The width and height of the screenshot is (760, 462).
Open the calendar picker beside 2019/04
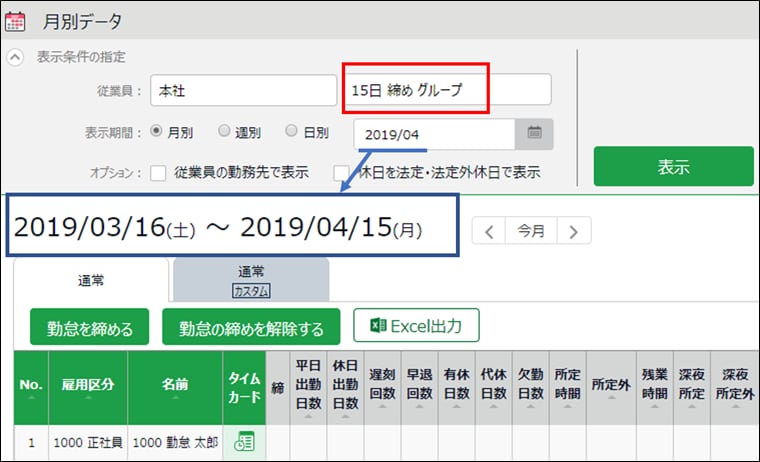pos(534,134)
